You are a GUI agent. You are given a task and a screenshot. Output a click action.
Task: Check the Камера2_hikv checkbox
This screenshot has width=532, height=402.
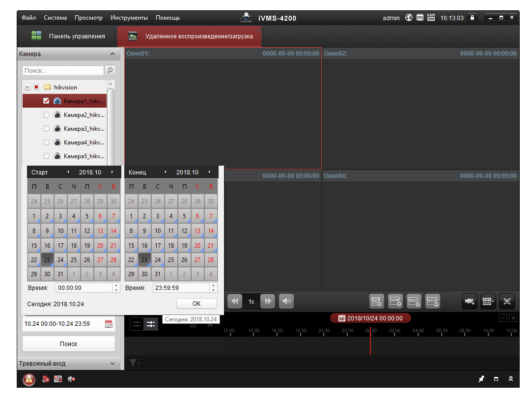point(46,115)
